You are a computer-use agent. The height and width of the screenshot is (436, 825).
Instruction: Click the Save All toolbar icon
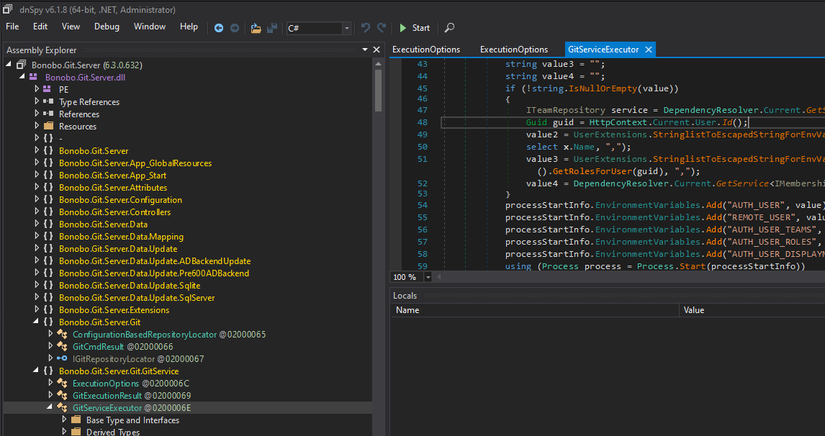tap(272, 27)
